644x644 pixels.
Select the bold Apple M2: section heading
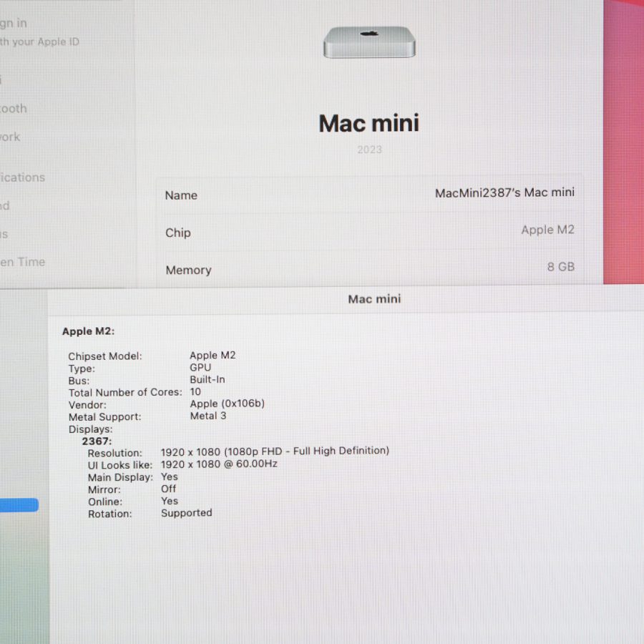(88, 331)
